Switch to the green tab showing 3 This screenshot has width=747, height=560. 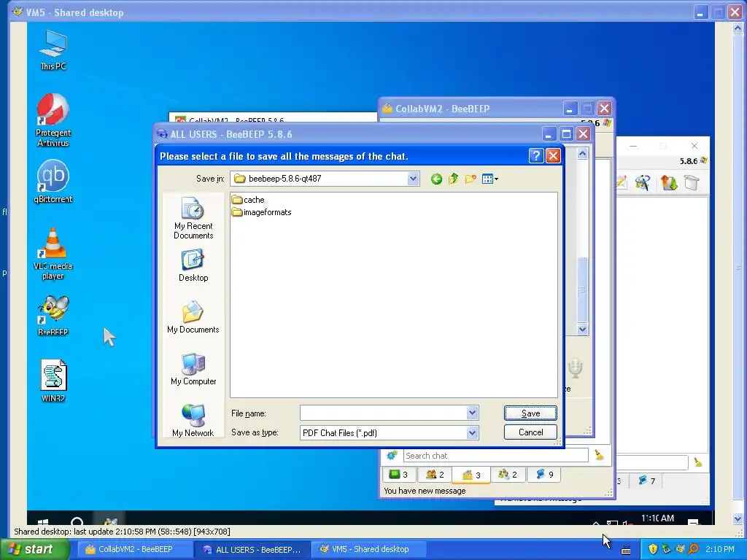click(399, 474)
